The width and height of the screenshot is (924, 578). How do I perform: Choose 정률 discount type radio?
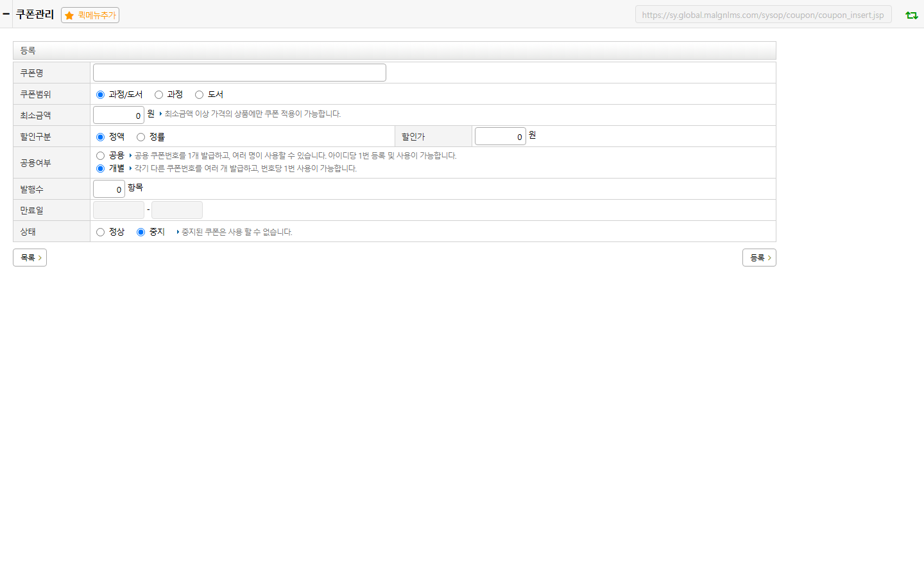141,137
